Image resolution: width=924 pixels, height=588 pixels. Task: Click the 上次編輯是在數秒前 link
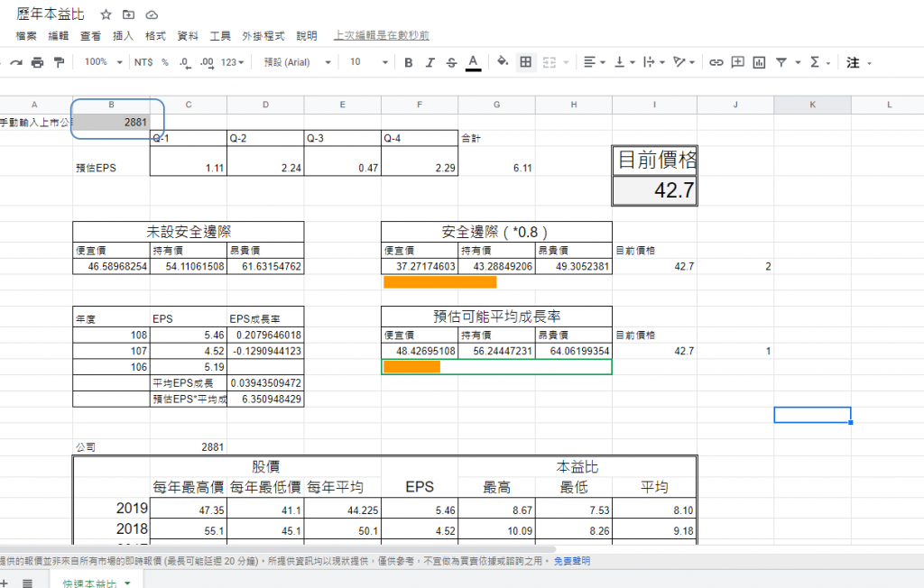coord(381,36)
